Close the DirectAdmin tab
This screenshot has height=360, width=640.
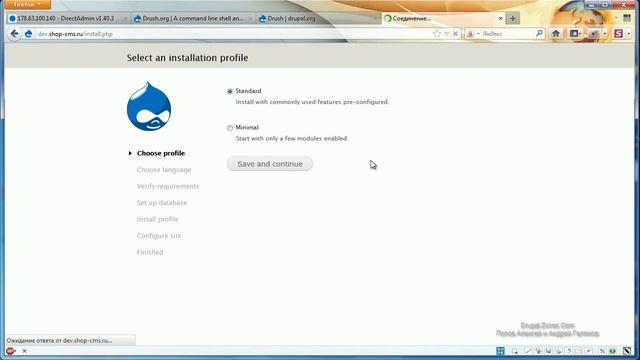(125, 18)
